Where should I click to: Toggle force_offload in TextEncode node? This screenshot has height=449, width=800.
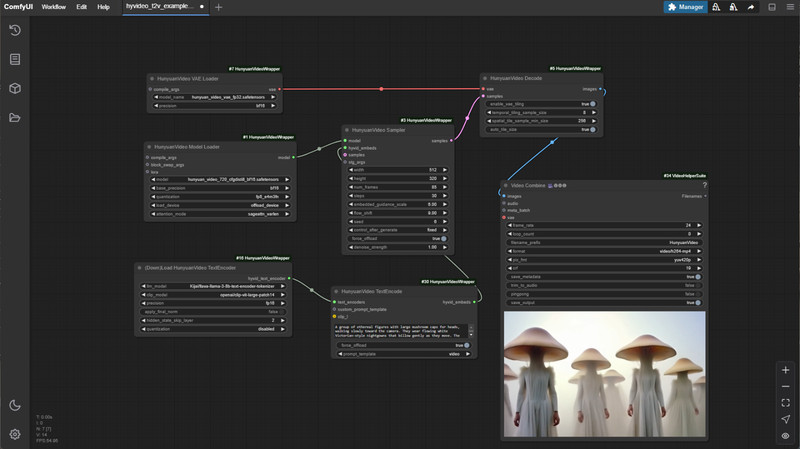(x=404, y=345)
